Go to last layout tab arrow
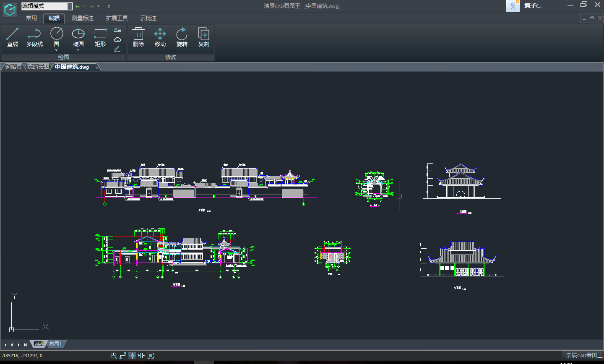The width and height of the screenshot is (604, 364). (26, 345)
